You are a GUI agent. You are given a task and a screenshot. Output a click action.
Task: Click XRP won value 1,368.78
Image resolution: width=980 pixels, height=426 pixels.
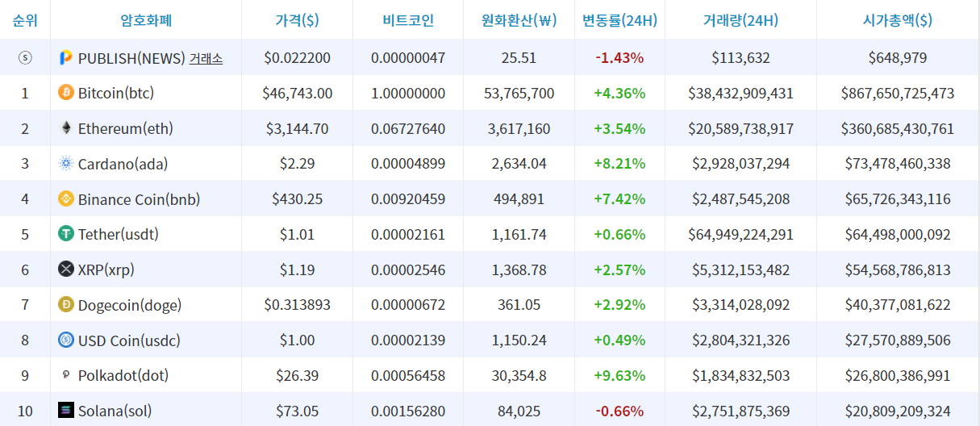click(x=519, y=269)
